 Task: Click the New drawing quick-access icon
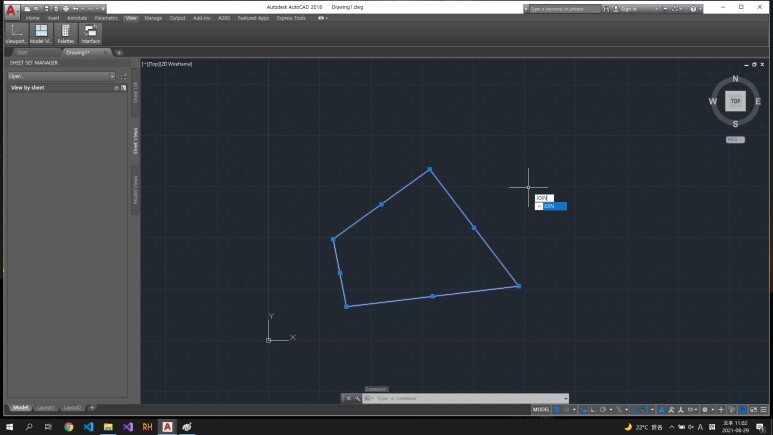pyautogui.click(x=27, y=9)
